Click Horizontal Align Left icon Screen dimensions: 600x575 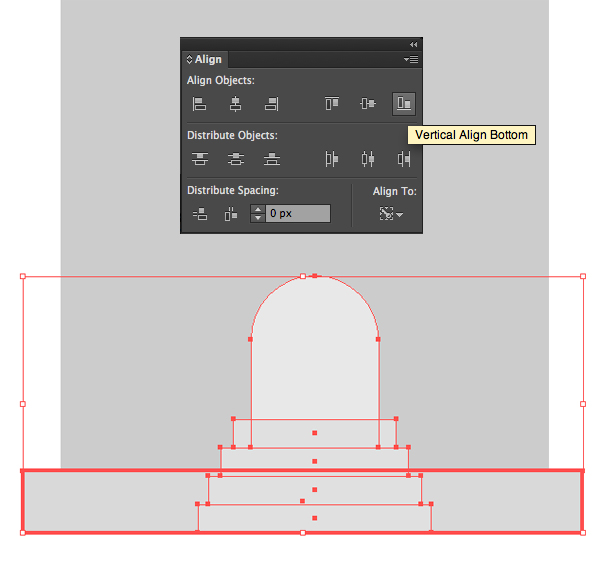199,104
